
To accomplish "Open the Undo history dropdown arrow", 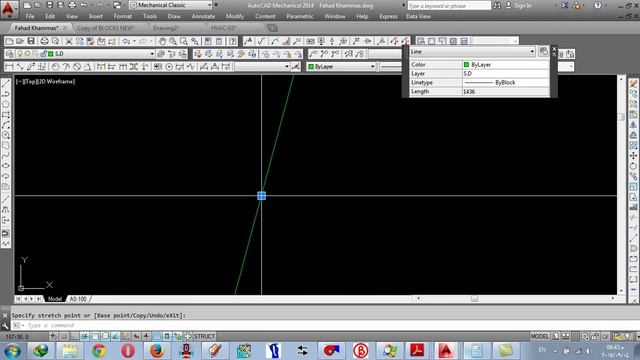I will click(x=133, y=41).
